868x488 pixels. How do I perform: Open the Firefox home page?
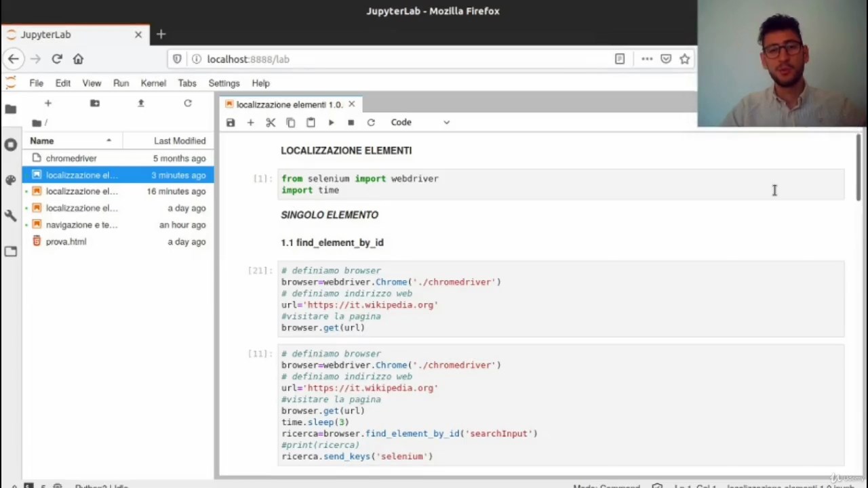[x=78, y=59]
